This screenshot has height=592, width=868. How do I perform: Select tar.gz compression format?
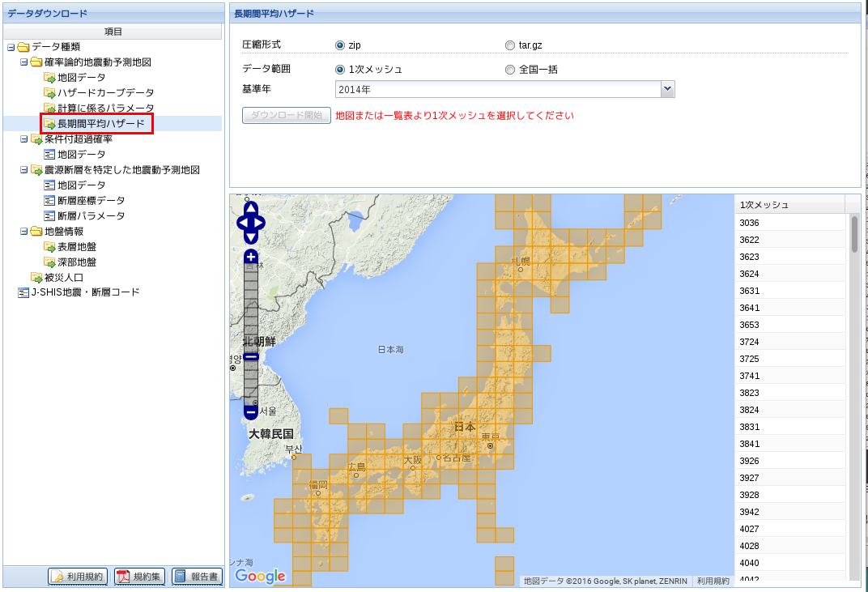point(510,45)
